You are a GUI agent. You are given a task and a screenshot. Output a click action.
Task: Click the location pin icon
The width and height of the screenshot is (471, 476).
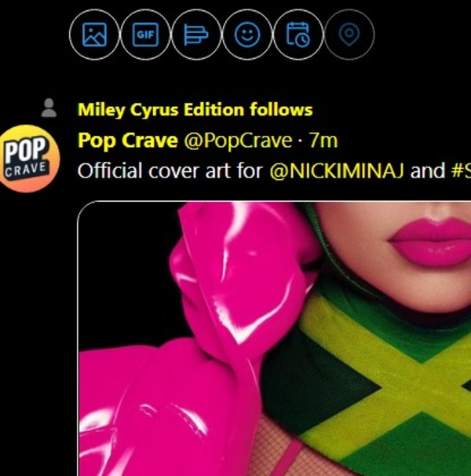click(349, 35)
